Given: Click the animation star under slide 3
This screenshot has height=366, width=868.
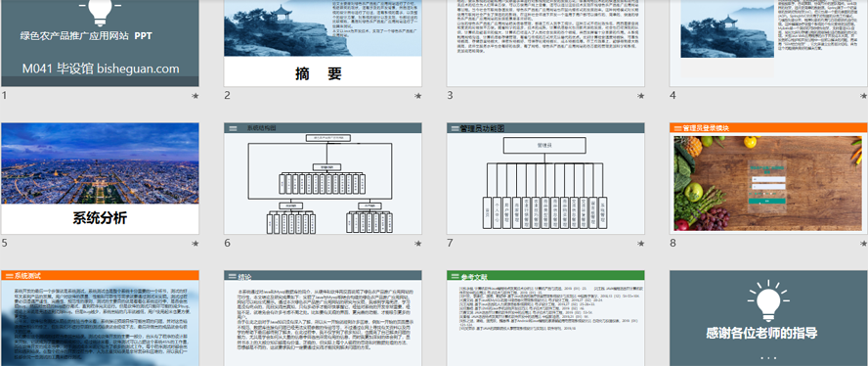Looking at the screenshot, I should [x=640, y=96].
